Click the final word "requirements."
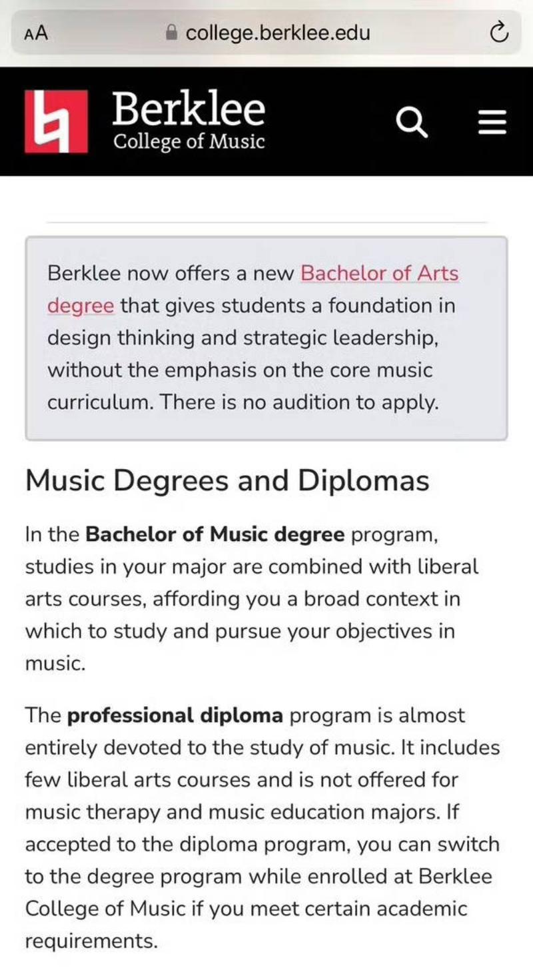The image size is (533, 980). pyautogui.click(x=91, y=941)
